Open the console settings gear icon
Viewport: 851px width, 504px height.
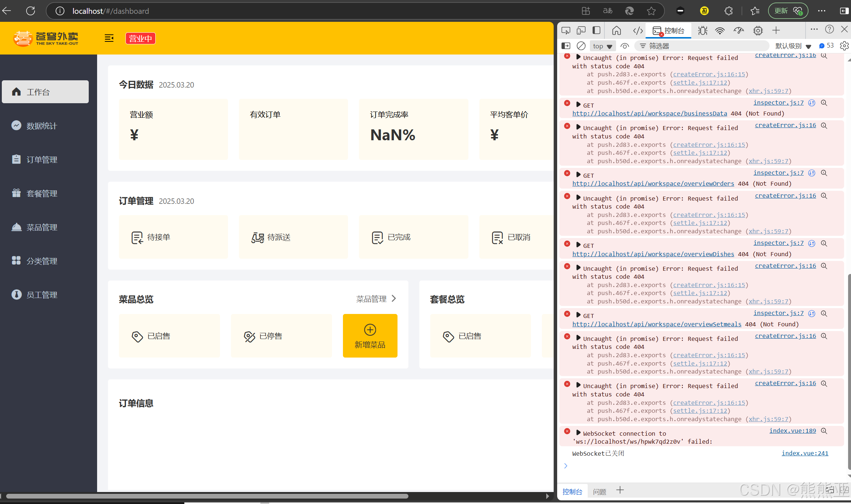(844, 46)
